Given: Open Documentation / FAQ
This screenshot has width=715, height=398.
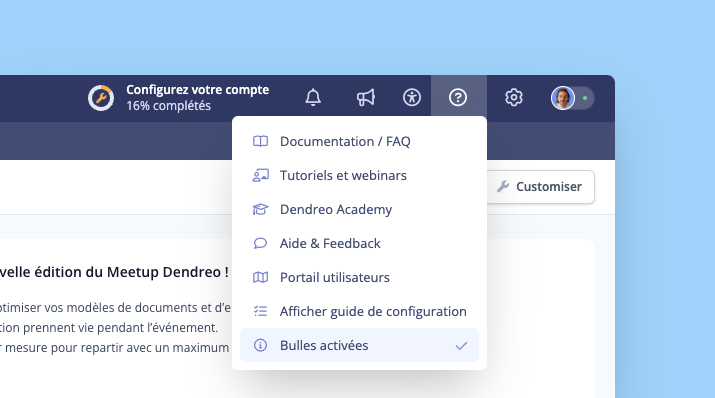Looking at the screenshot, I should click(359, 141).
